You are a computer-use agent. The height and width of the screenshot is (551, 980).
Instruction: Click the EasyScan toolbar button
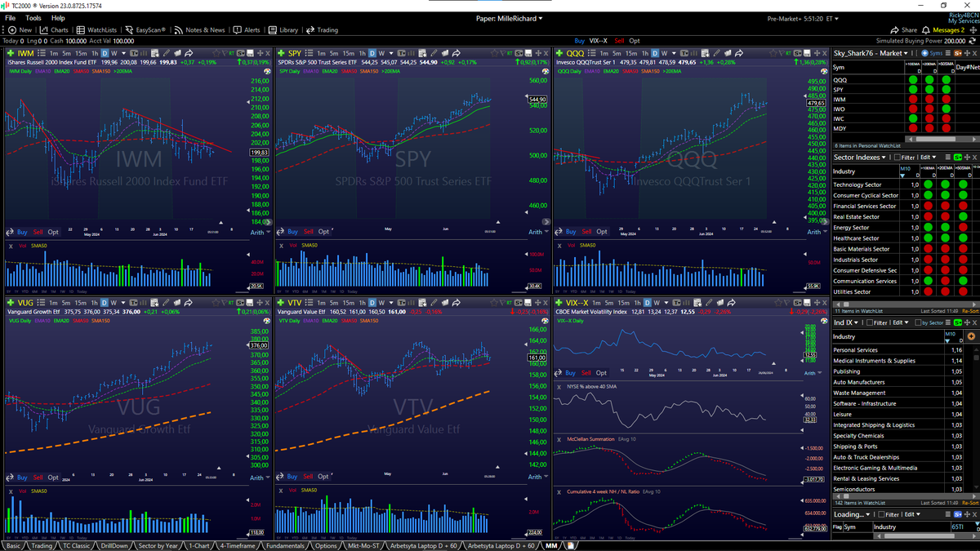pyautogui.click(x=146, y=30)
